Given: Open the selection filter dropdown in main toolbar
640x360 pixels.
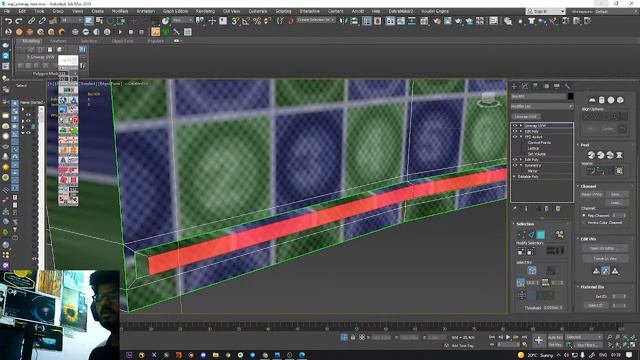Looking at the screenshot, I should point(72,20).
